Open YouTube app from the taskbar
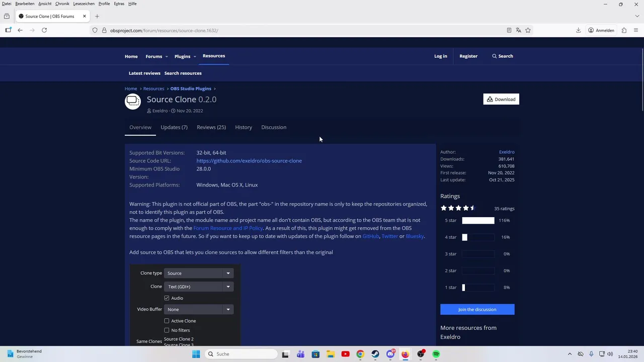Image resolution: width=644 pixels, height=362 pixels. tap(345, 354)
